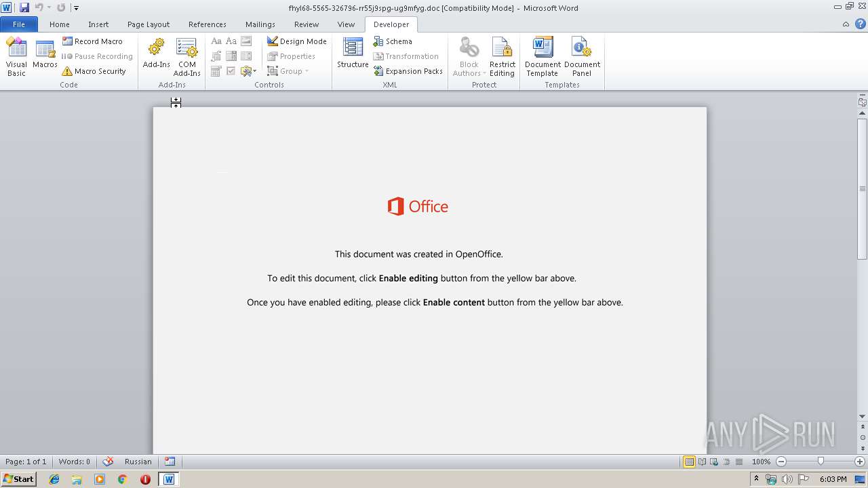Show hidden system tray icons
This screenshot has width=868, height=488.
(x=756, y=479)
